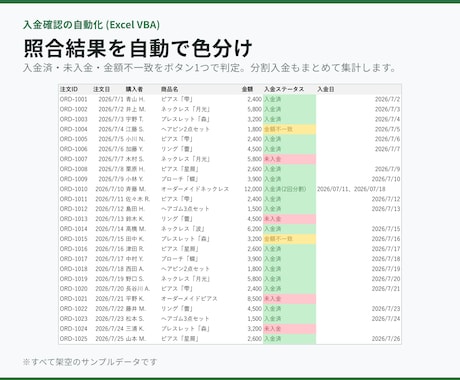Image resolution: width=460 pixels, height=380 pixels.
Task: Click the 入金済(2回分割) status cell
Action: [x=289, y=189]
